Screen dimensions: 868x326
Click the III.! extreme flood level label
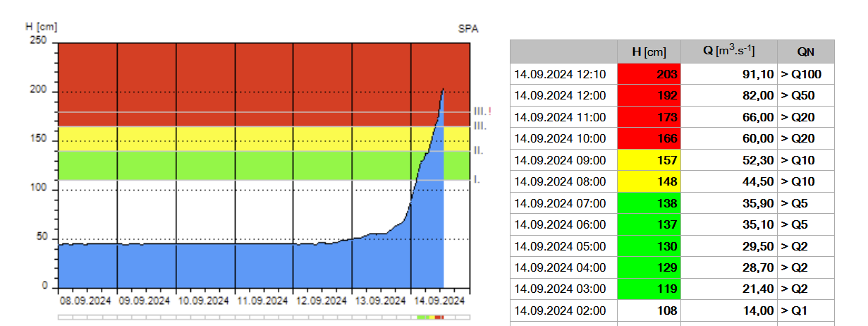click(482, 111)
